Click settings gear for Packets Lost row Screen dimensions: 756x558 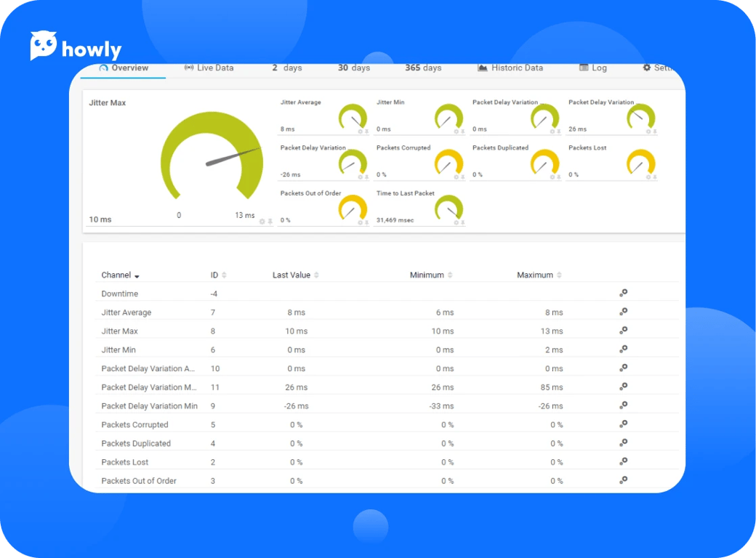click(623, 461)
